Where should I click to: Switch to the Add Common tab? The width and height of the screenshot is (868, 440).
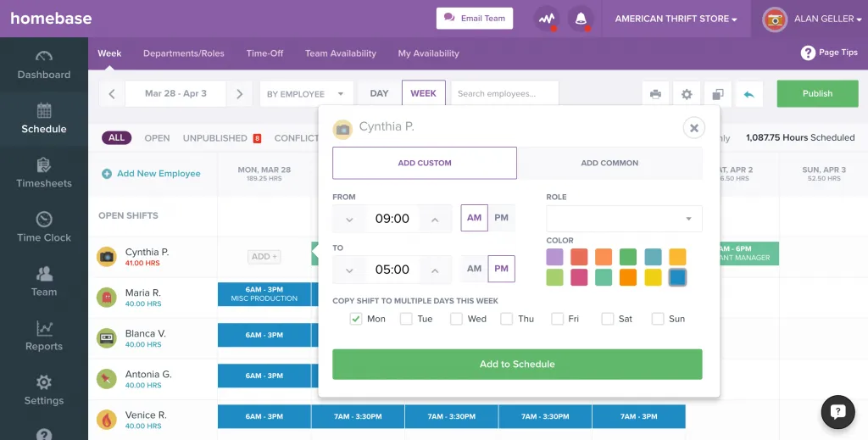[x=609, y=163]
